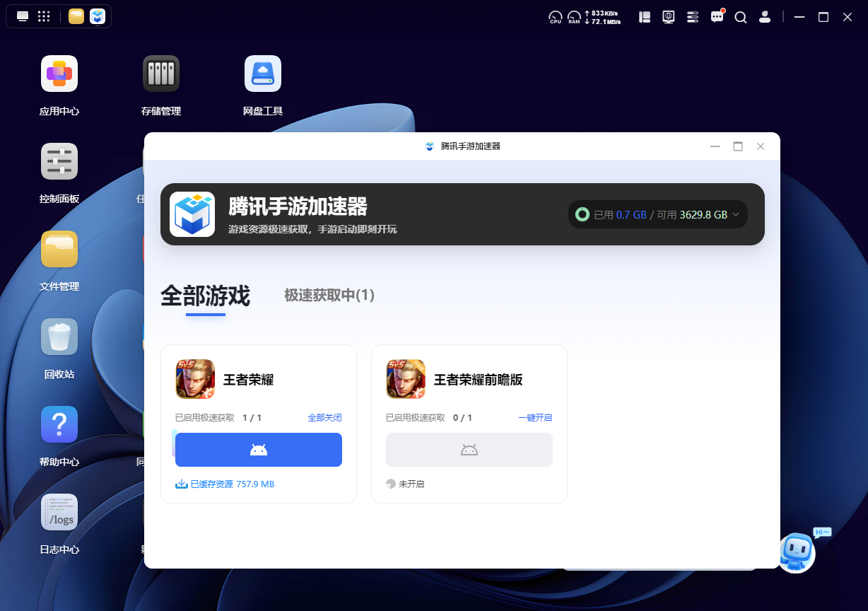The height and width of the screenshot is (611, 868).
Task: Open the 文件管理 desktop icon
Action: [x=59, y=249]
